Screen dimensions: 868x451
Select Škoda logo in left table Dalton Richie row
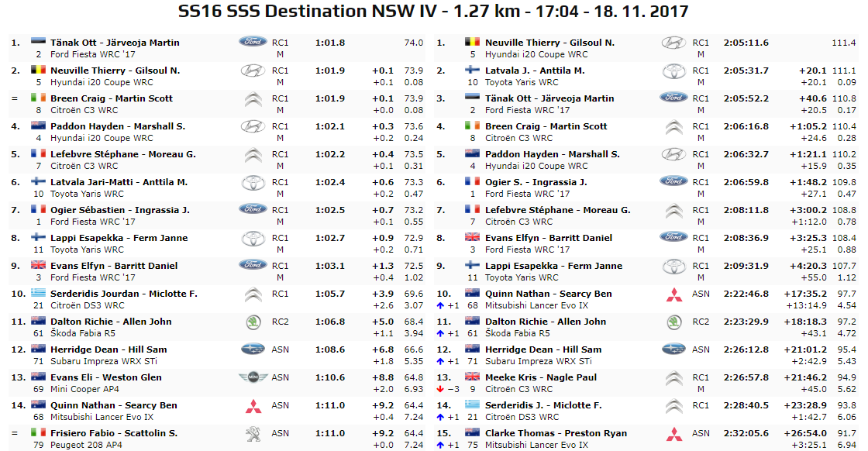click(x=253, y=322)
